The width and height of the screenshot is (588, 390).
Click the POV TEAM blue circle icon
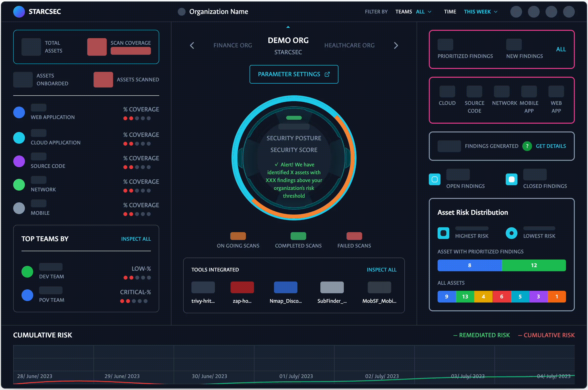27,295
